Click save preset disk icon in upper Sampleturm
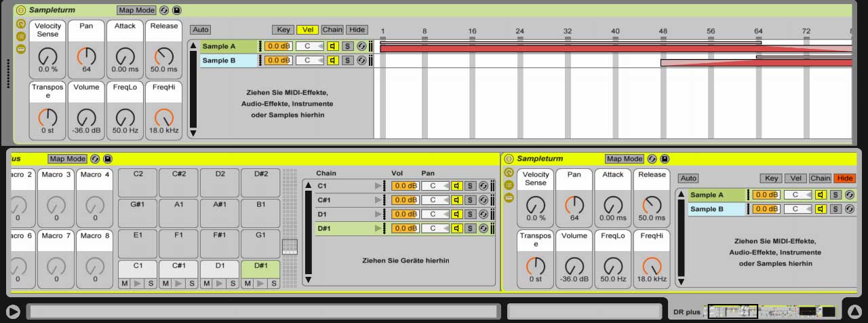The height and width of the screenshot is (323, 868). pyautogui.click(x=176, y=10)
